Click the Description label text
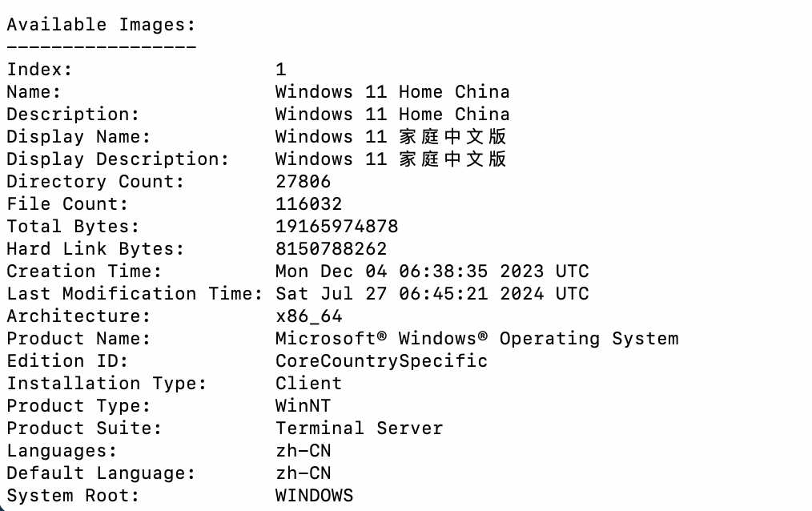The height and width of the screenshot is (511, 812). pos(73,115)
